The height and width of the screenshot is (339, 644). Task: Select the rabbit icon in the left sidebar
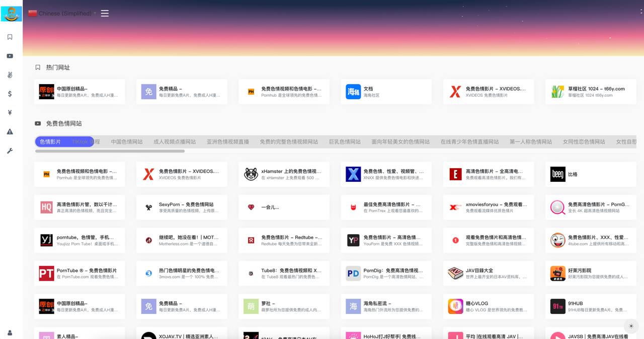[x=10, y=75]
